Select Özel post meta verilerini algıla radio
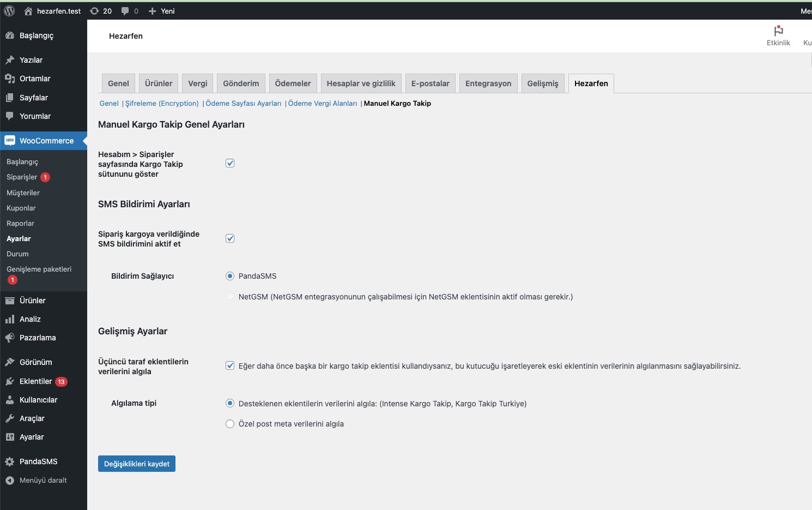The image size is (812, 510). tap(230, 424)
